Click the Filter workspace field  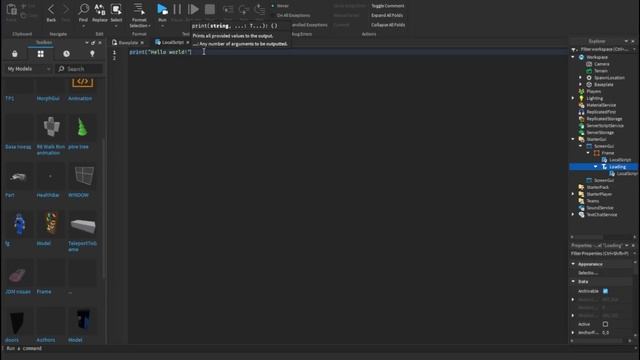click(x=604, y=49)
